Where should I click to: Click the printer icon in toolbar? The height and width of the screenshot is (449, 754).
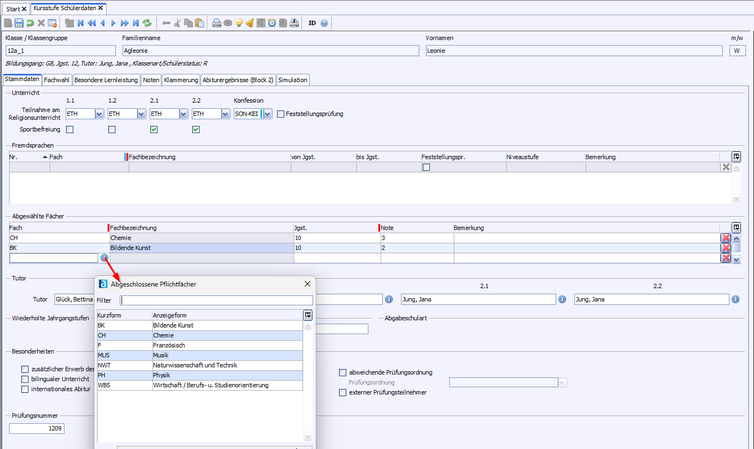(x=215, y=22)
